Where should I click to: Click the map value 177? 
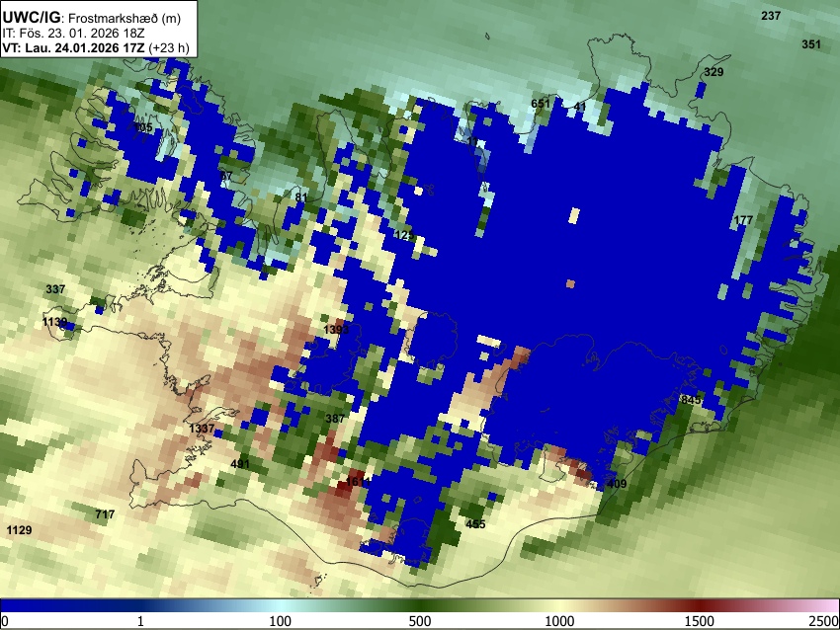743,220
